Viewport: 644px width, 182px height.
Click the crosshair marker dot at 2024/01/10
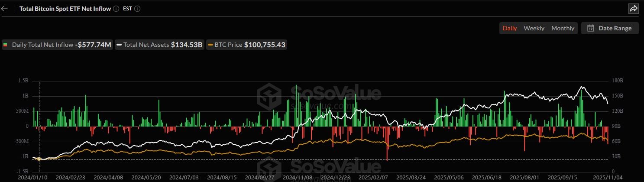[x=39, y=159]
